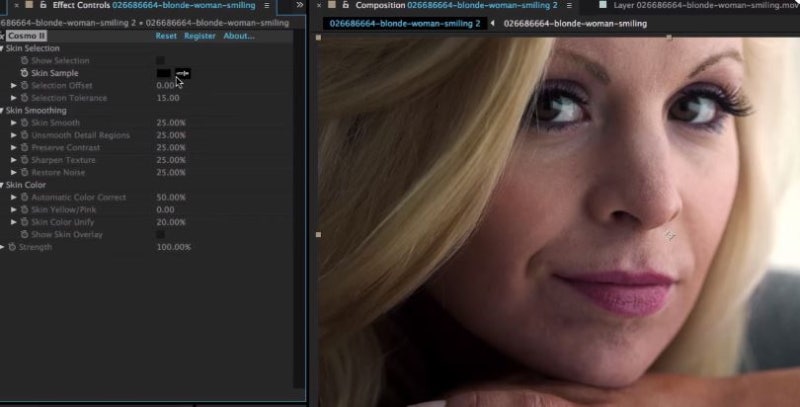Click the Selection Tolerance value 15.00
This screenshot has width=800, height=407.
(x=168, y=98)
